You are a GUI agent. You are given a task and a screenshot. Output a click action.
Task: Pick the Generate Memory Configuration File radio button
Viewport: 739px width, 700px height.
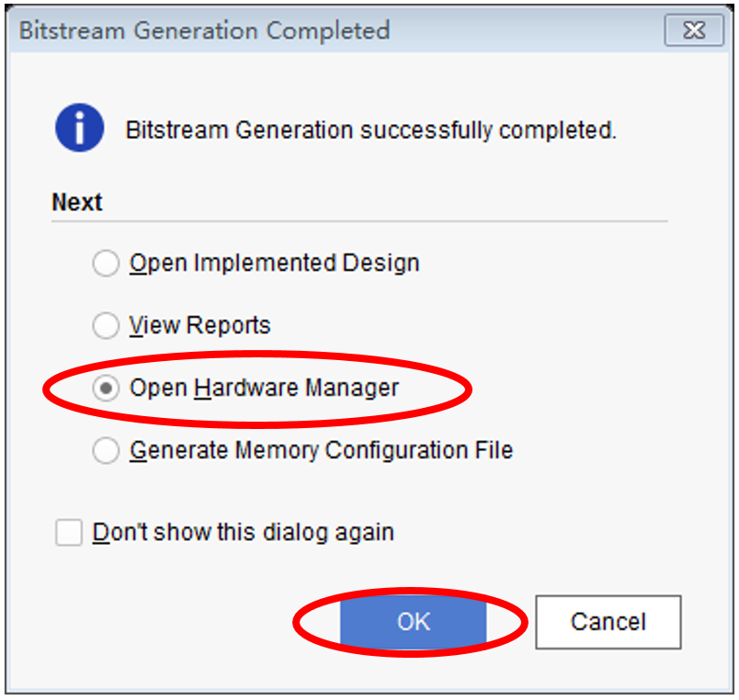coord(107,450)
